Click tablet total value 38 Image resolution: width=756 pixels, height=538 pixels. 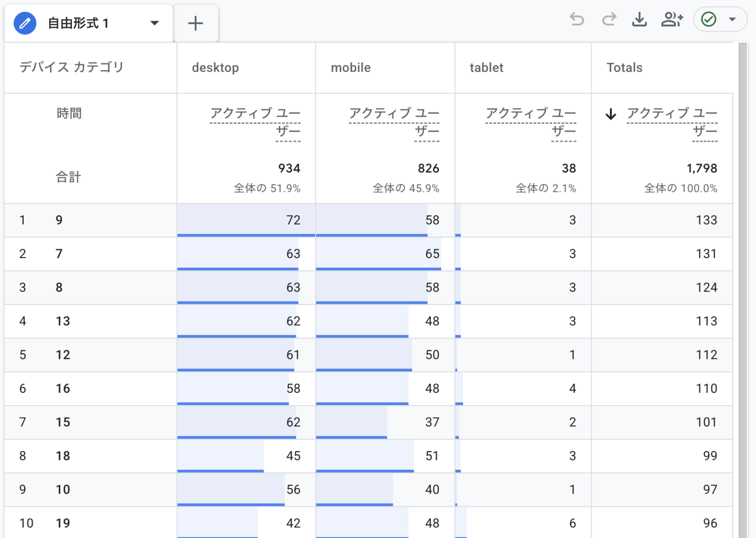[x=569, y=168]
